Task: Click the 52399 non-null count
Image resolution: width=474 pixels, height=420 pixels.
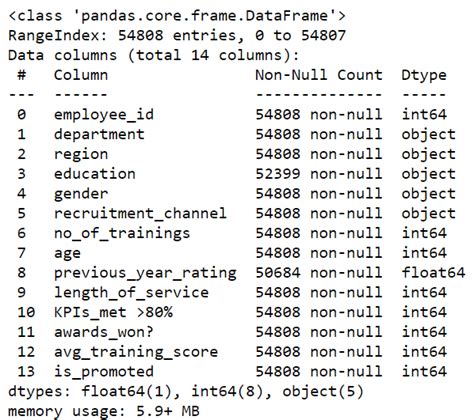Action: [x=319, y=174]
